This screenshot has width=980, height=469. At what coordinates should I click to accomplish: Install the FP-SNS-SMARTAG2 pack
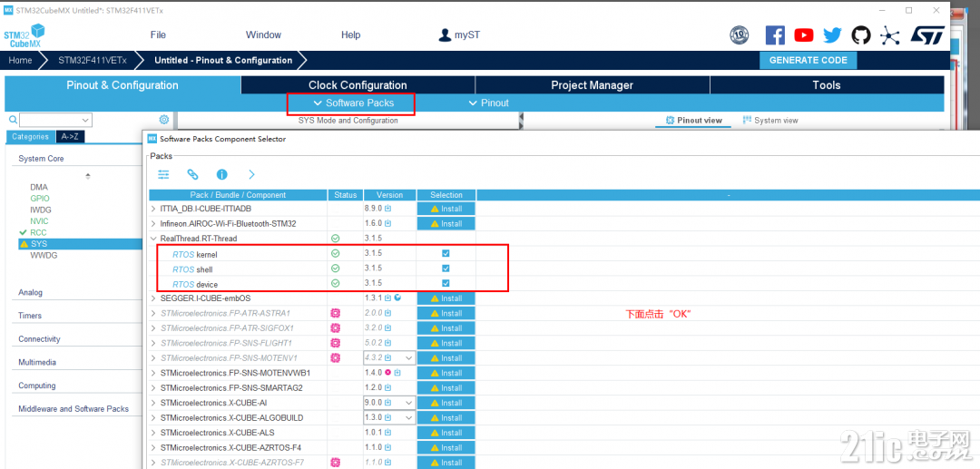point(446,388)
